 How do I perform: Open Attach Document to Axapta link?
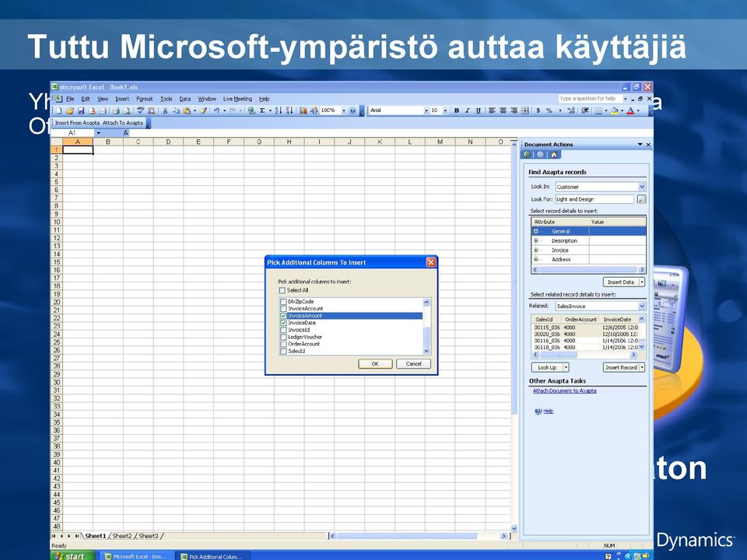tap(565, 391)
